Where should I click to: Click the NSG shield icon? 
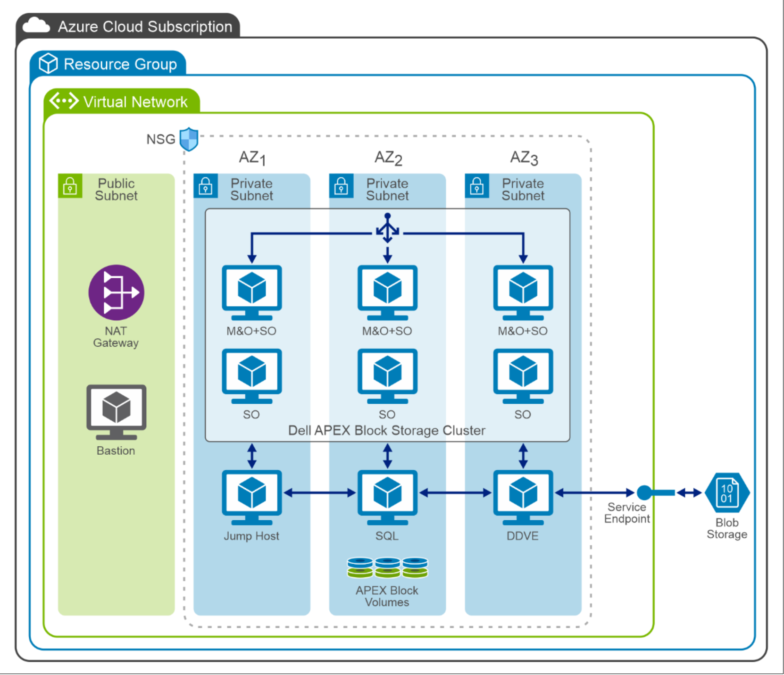pos(189,139)
